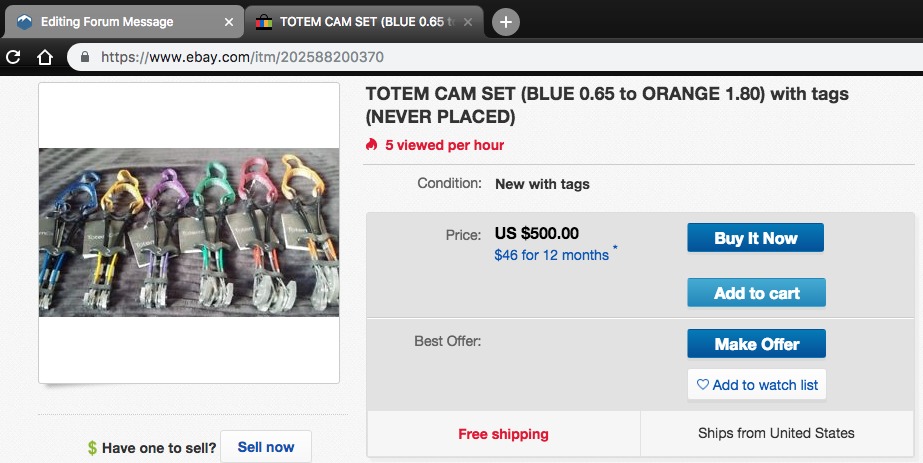Image resolution: width=923 pixels, height=463 pixels.
Task: Close the Editing Forum Message tab
Action: point(229,22)
